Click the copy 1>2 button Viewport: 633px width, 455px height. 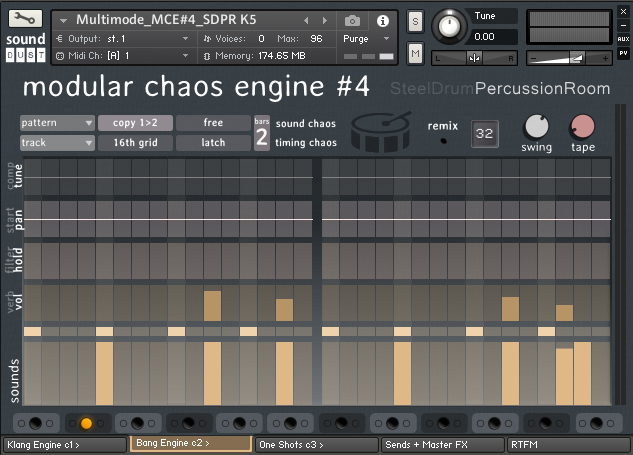tap(135, 123)
